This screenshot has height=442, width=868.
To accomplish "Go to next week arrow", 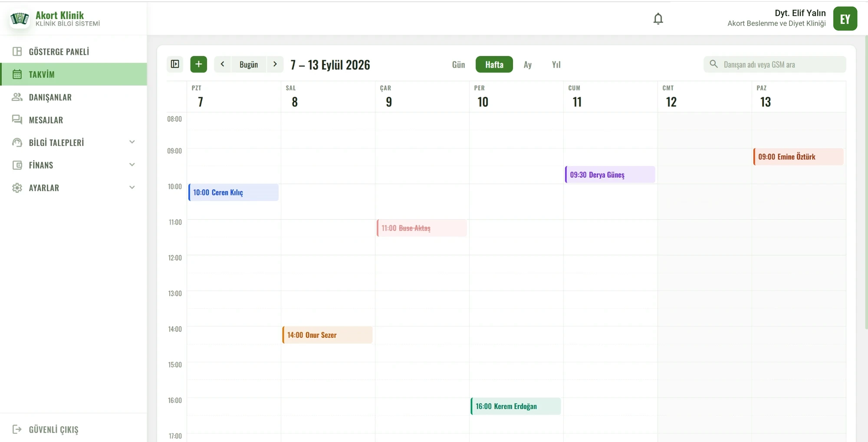I will tap(275, 64).
